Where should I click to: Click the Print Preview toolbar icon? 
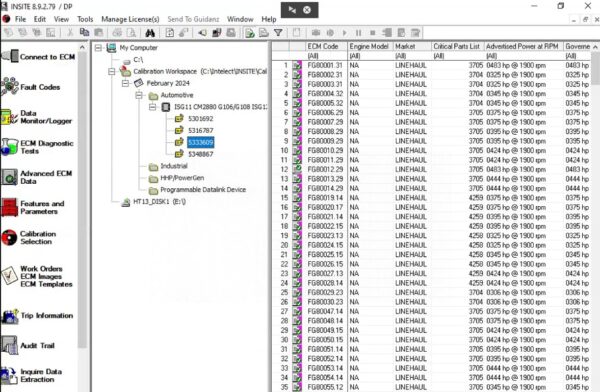point(131,33)
